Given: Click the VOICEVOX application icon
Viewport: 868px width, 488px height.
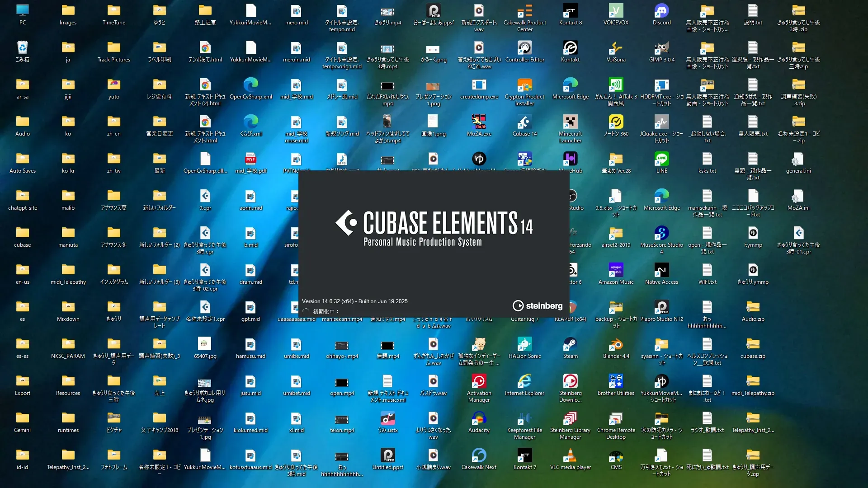Looking at the screenshot, I should (x=616, y=11).
